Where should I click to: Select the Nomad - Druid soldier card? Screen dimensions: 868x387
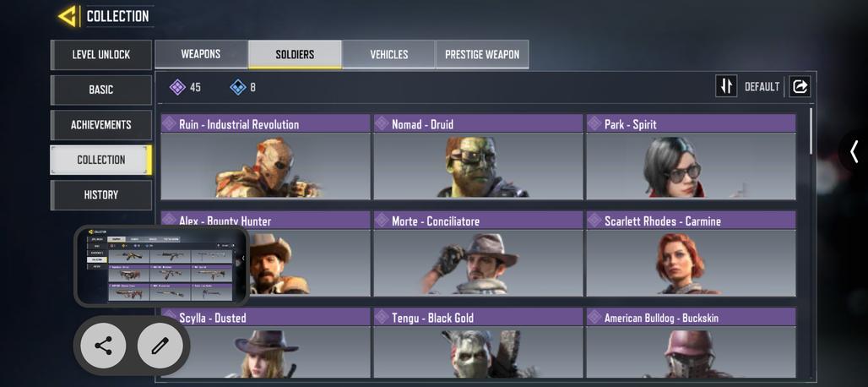pyautogui.click(x=478, y=156)
